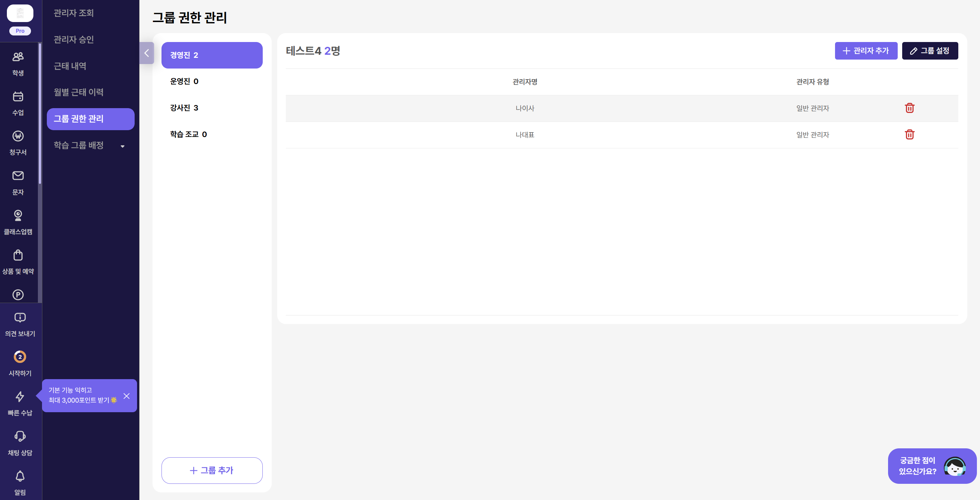Close the 3,000포인트 tooltip banner
The height and width of the screenshot is (500, 980).
point(127,396)
